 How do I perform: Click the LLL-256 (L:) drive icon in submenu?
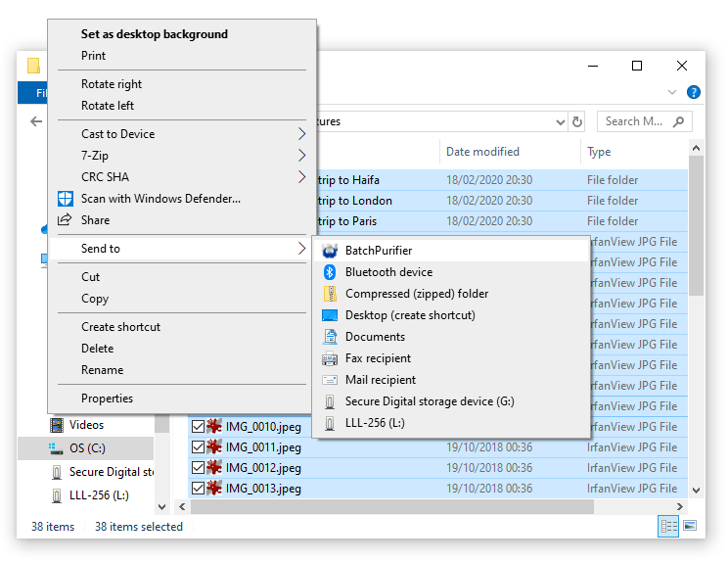[330, 423]
